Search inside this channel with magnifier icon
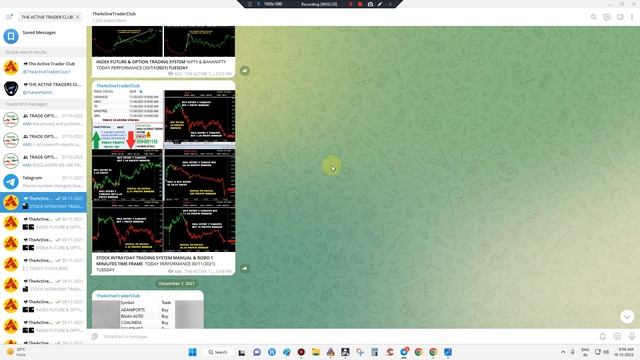This screenshot has height=360, width=640. [x=593, y=17]
